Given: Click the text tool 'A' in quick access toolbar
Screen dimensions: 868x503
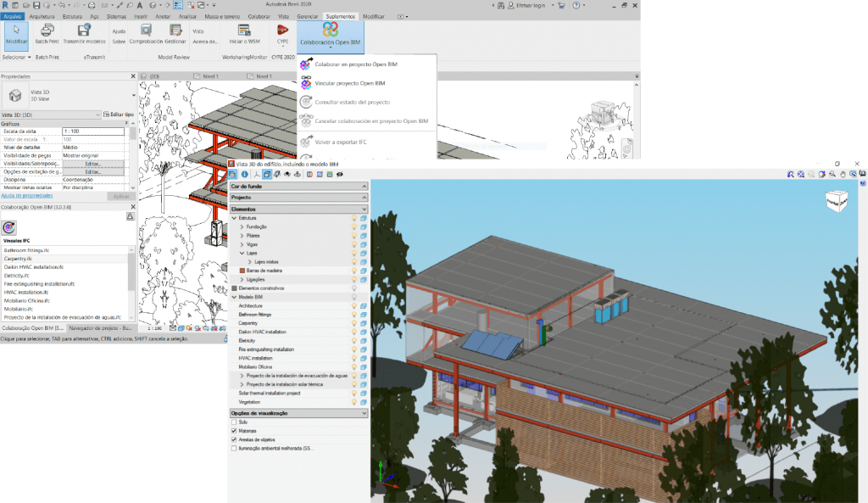Looking at the screenshot, I should [x=140, y=5].
